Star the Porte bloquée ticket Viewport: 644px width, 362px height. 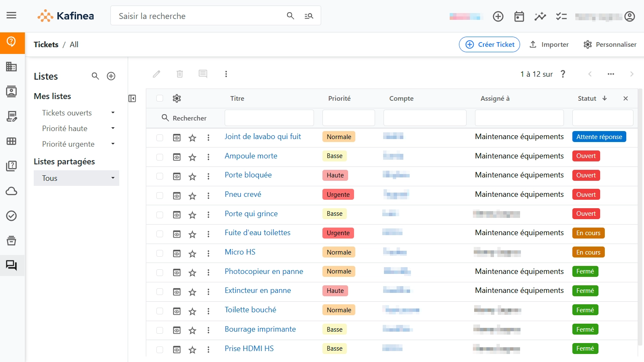pos(193,177)
